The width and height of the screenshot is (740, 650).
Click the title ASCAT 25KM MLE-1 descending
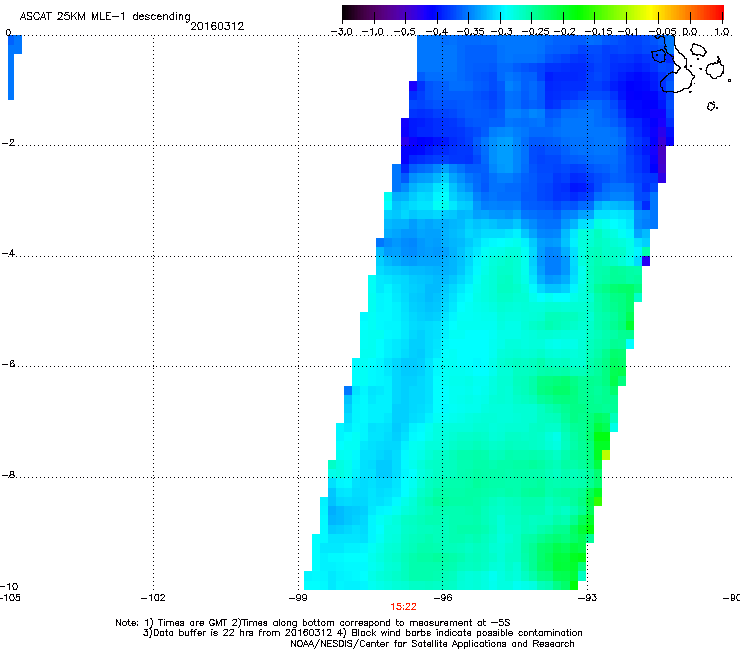(x=105, y=17)
